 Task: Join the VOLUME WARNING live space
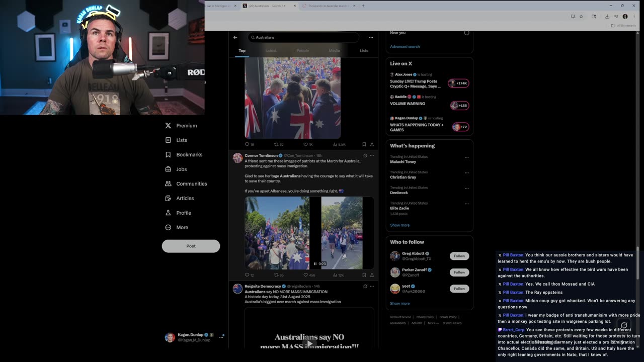[459, 106]
